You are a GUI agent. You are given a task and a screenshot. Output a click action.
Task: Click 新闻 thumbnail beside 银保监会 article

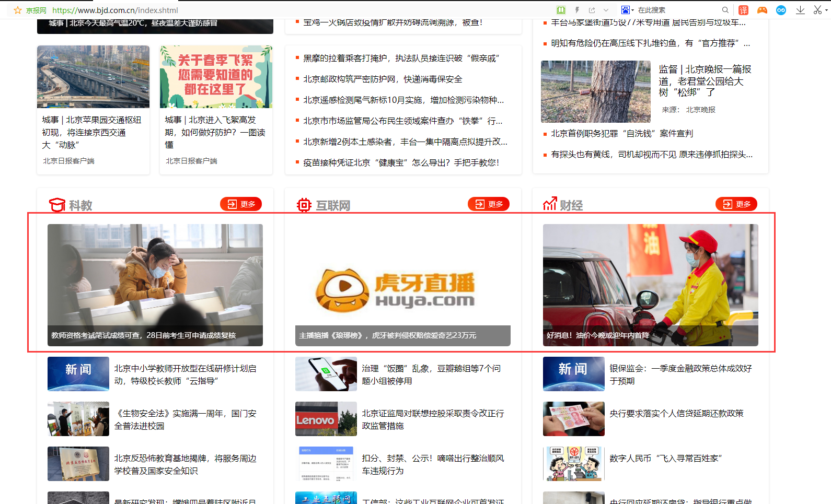pyautogui.click(x=574, y=374)
